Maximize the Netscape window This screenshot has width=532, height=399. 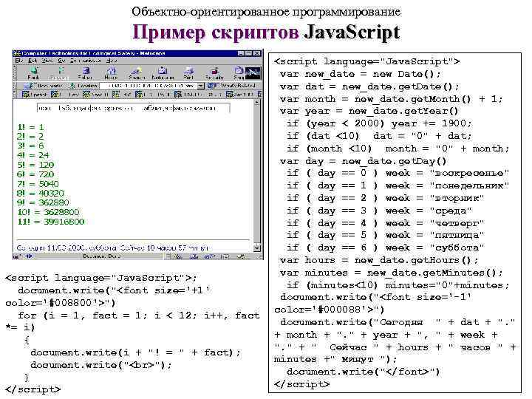click(x=249, y=53)
